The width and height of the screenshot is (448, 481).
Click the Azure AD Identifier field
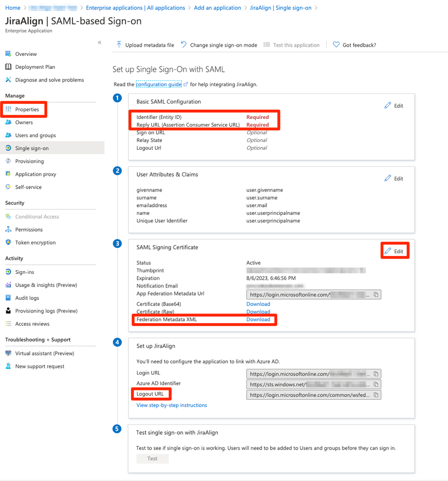coord(314,384)
